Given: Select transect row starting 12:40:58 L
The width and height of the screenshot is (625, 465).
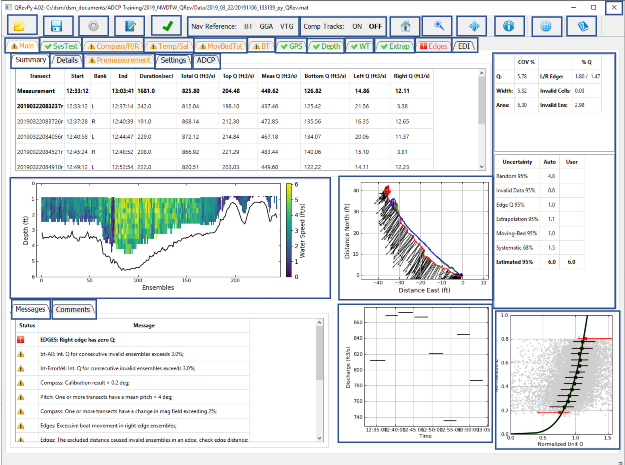Looking at the screenshot, I should pyautogui.click(x=224, y=137).
